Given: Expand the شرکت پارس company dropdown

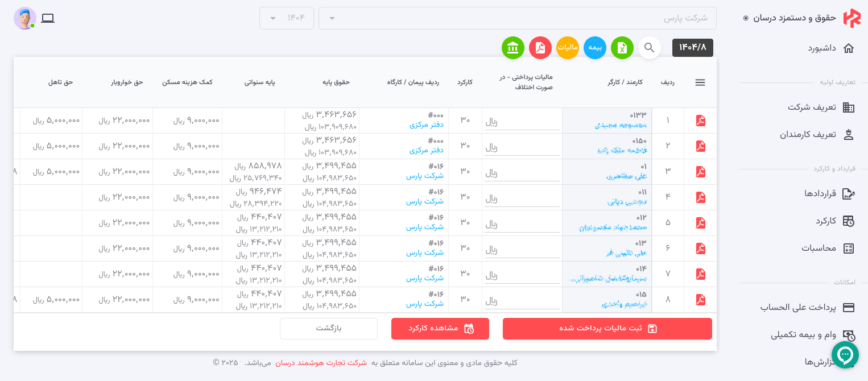Looking at the screenshot, I should click(517, 18).
